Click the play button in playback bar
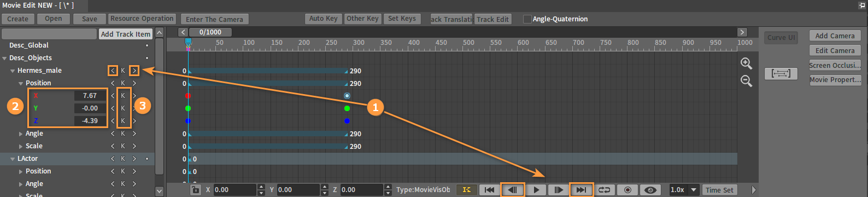Viewport: 868px width, 197px height. [536, 190]
